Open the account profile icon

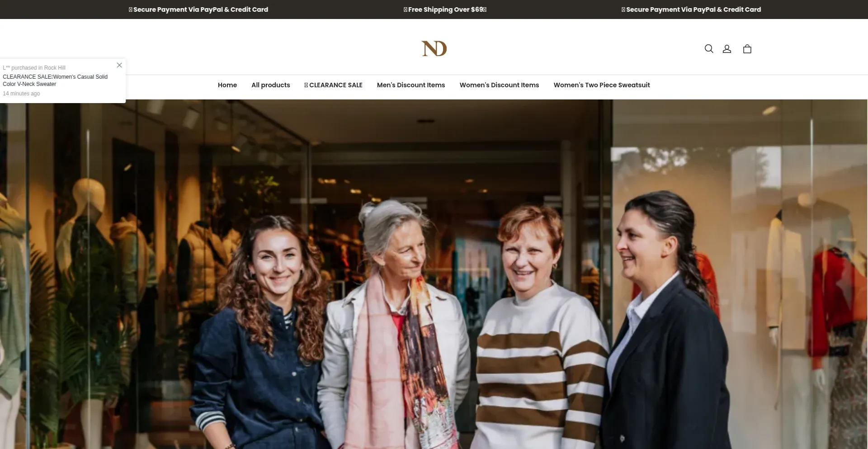[726, 49]
